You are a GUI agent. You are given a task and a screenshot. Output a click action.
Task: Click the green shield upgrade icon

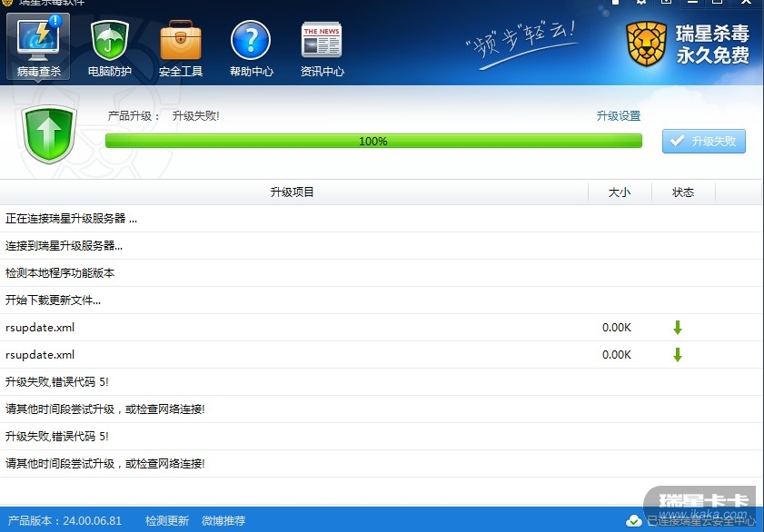pyautogui.click(x=49, y=133)
